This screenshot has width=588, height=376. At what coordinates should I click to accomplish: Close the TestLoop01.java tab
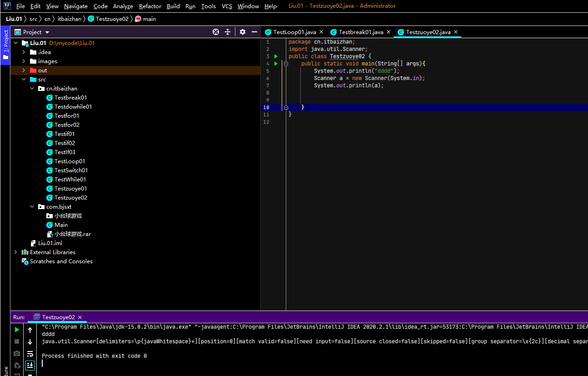pyautogui.click(x=321, y=32)
